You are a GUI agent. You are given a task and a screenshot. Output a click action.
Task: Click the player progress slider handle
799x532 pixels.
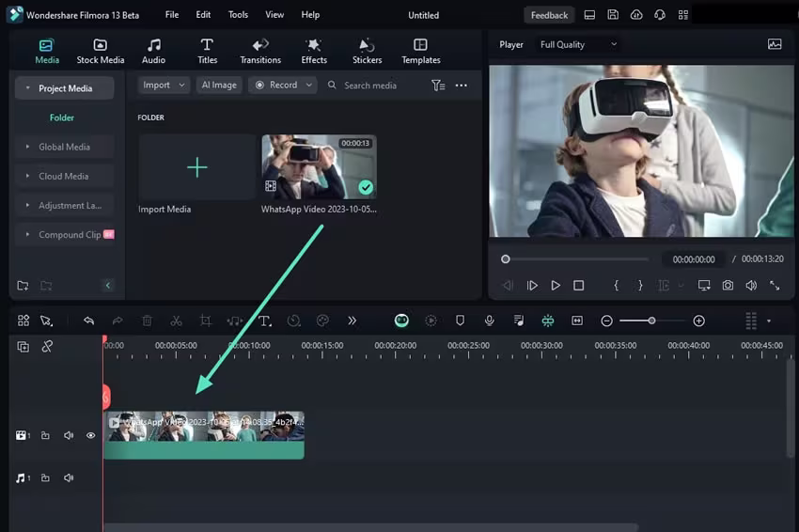click(505, 259)
